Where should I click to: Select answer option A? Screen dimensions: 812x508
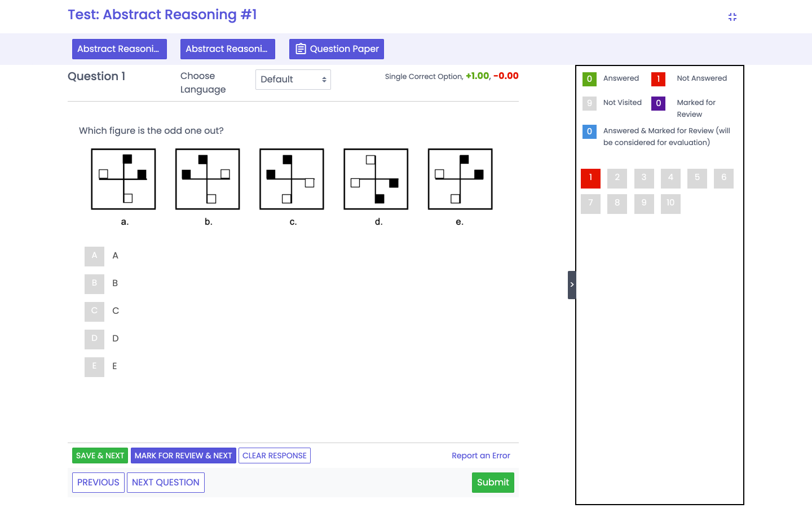pyautogui.click(x=94, y=256)
